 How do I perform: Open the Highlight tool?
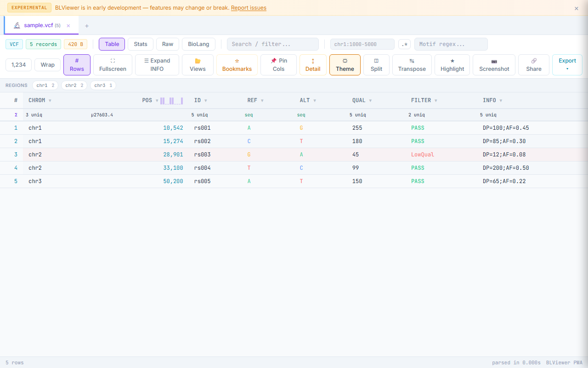click(452, 64)
